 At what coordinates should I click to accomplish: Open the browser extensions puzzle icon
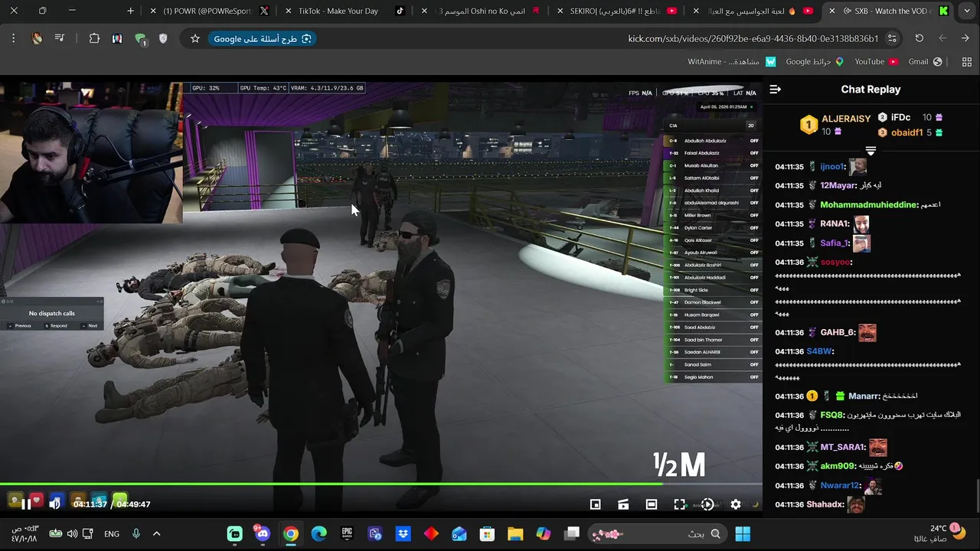(x=94, y=38)
